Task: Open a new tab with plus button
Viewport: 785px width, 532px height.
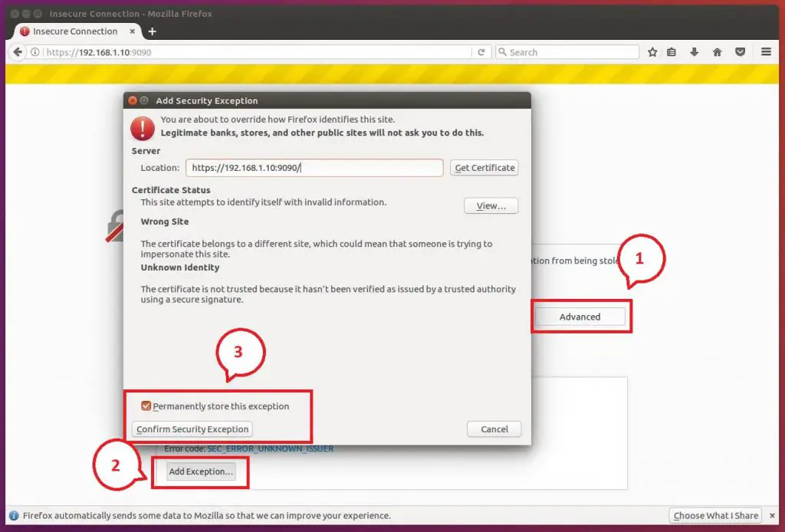Action: point(153,31)
